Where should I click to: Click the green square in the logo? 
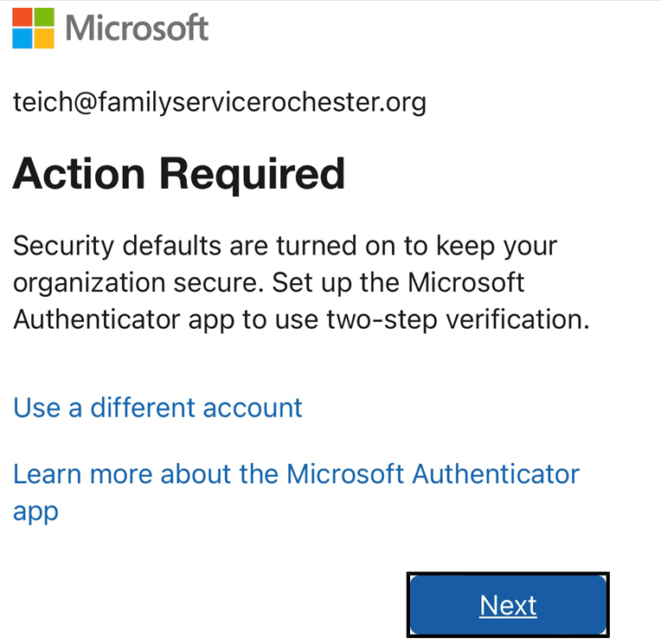pos(43,17)
